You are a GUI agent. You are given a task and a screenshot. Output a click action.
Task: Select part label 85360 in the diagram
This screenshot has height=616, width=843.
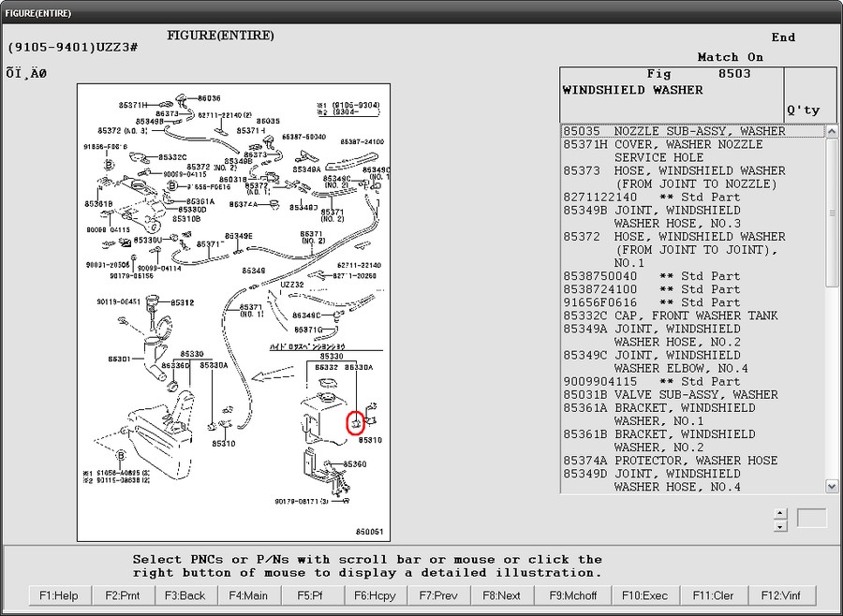[355, 464]
